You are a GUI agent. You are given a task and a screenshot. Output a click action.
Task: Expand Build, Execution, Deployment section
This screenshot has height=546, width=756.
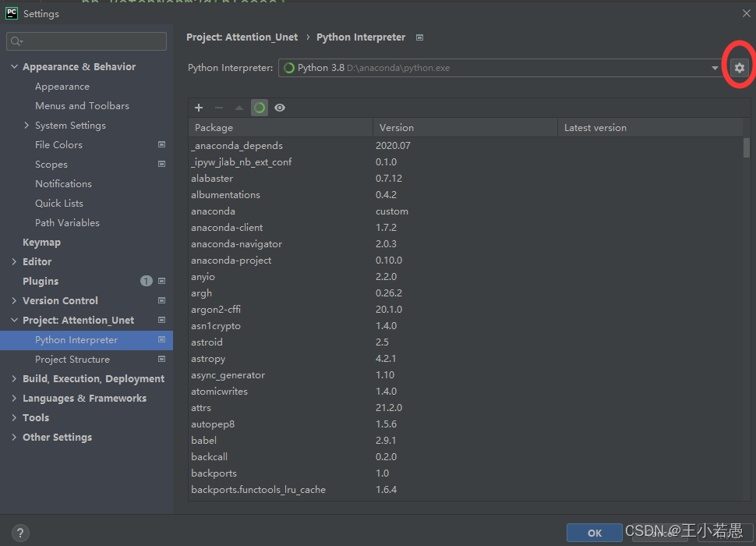pyautogui.click(x=14, y=378)
